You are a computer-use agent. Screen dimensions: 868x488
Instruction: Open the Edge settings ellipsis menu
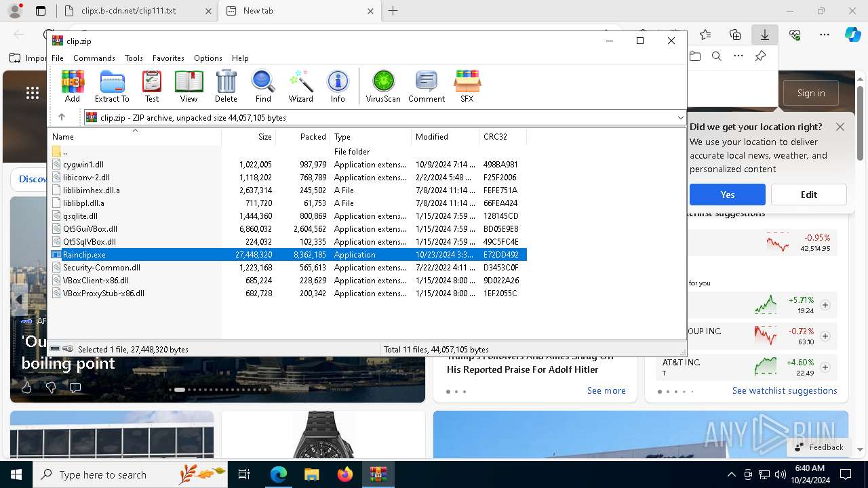pos(825,35)
